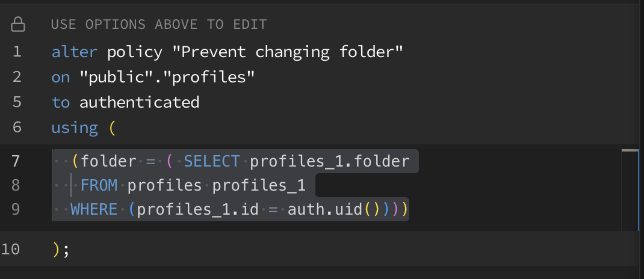
Task: Click the "Prevent changing folder" policy name
Action: pyautogui.click(x=287, y=52)
